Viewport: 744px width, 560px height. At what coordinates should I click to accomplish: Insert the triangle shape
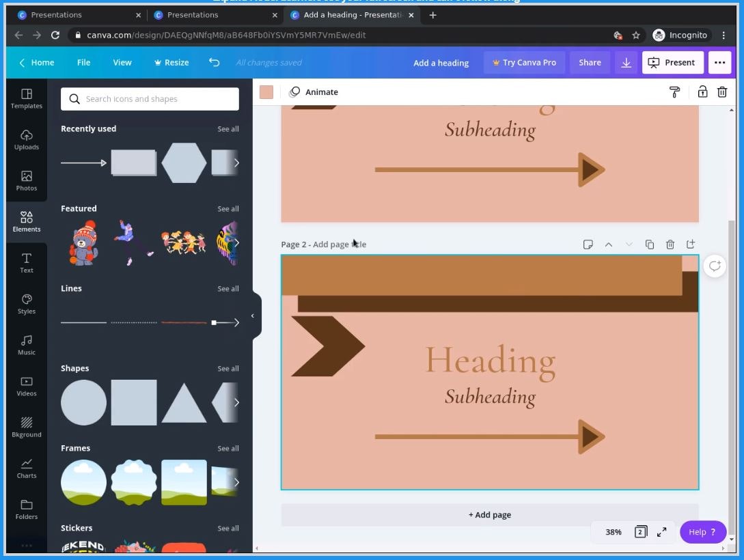(x=184, y=404)
